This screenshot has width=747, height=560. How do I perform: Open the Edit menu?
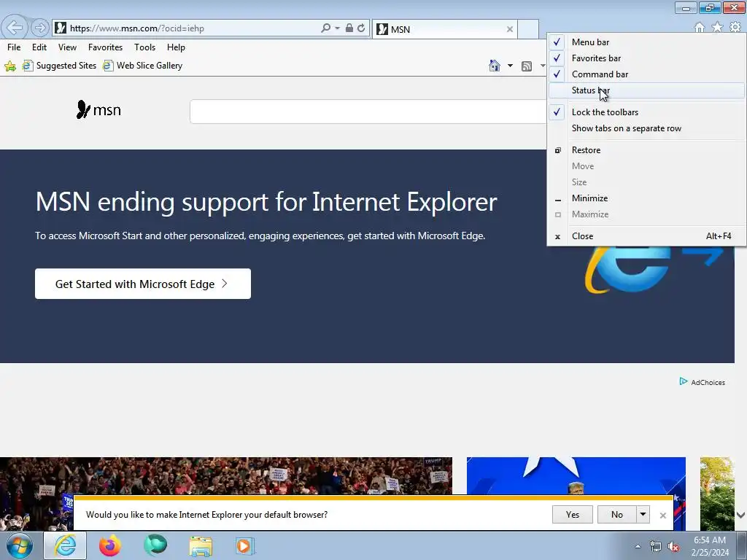coord(39,47)
